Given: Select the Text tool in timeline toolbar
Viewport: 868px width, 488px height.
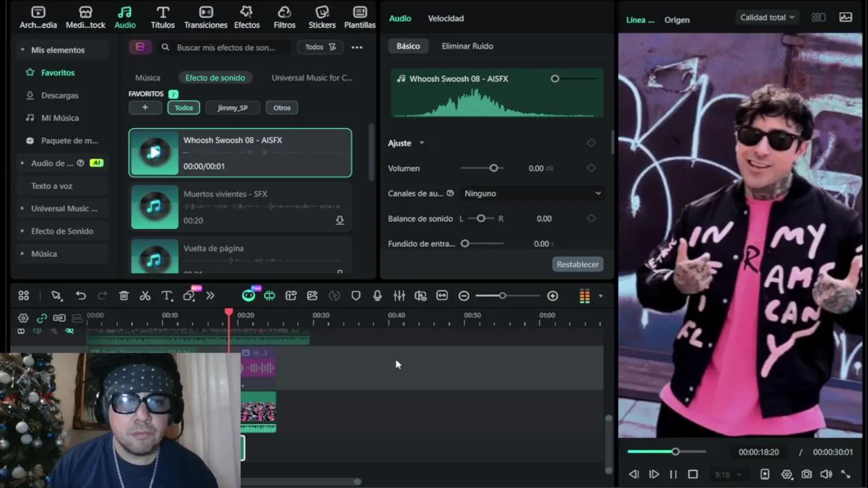Looking at the screenshot, I should click(x=167, y=296).
